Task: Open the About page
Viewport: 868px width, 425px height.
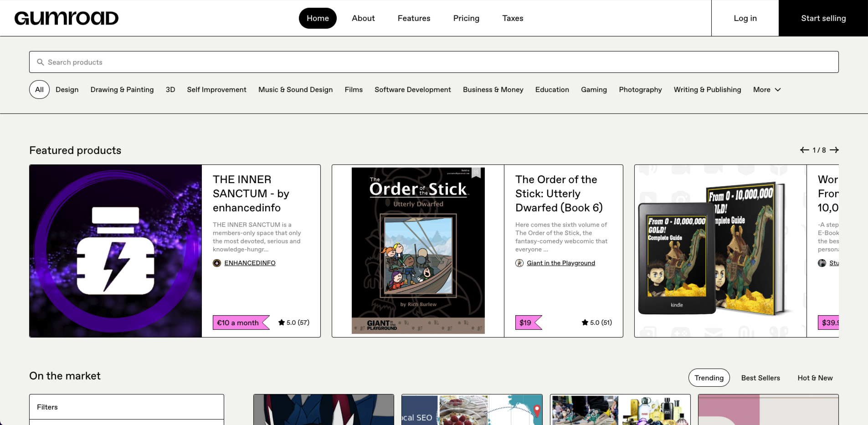Action: pyautogui.click(x=363, y=18)
